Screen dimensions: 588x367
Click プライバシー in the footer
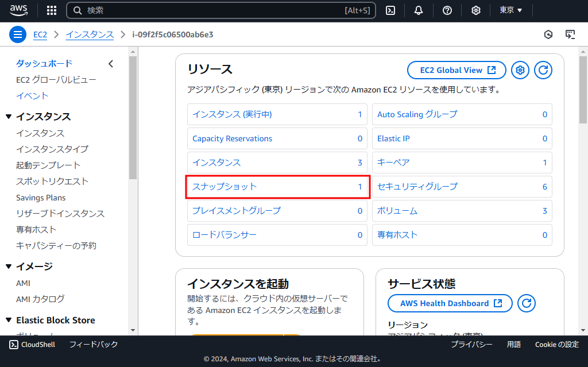pos(471,345)
